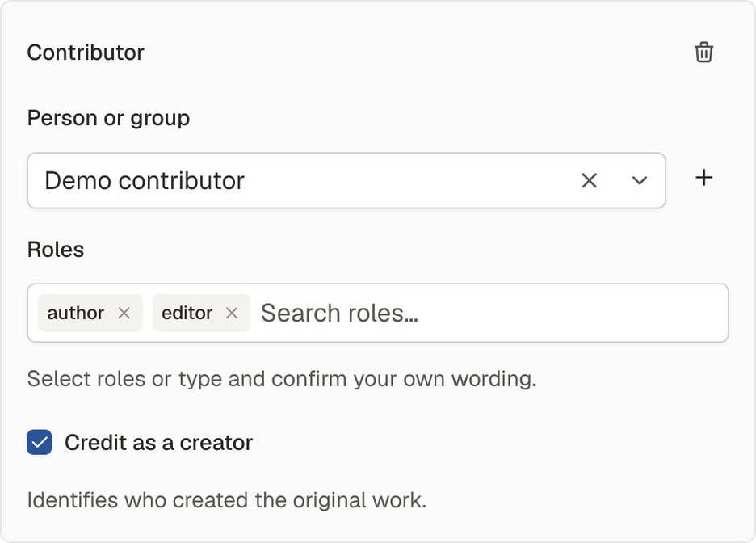Click the Contributor heading text
This screenshot has height=543, width=756.
click(86, 53)
